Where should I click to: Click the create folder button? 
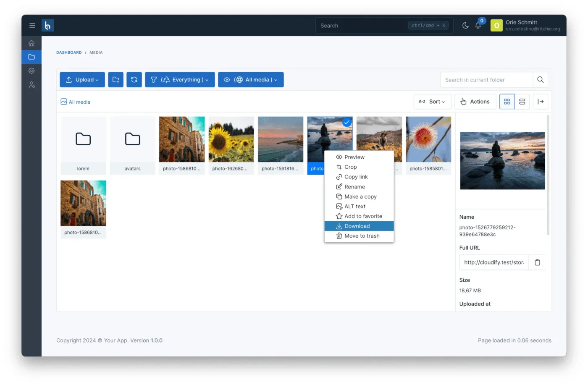pyautogui.click(x=115, y=80)
